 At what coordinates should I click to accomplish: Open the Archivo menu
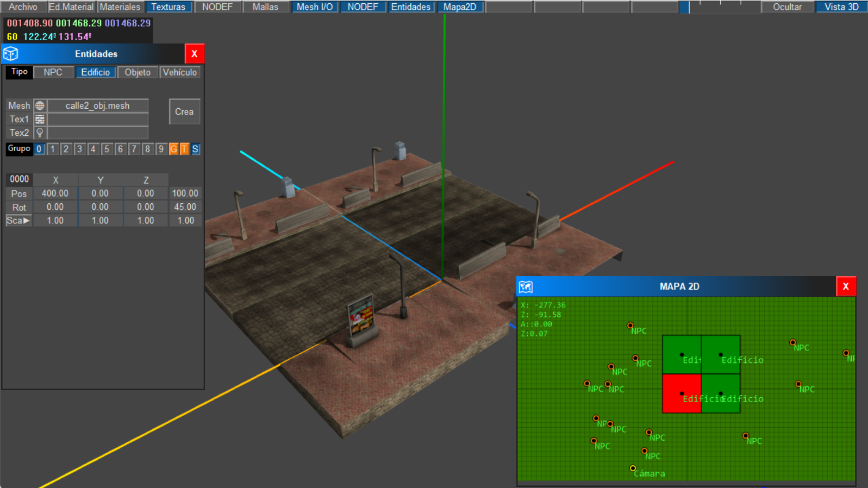click(23, 7)
